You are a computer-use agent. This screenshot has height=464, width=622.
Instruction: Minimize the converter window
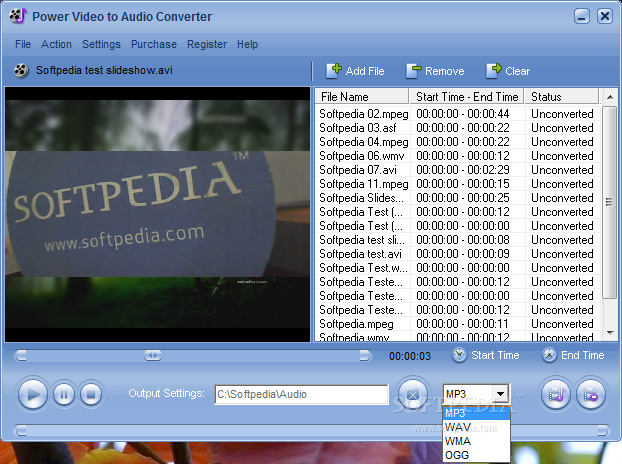[582, 16]
